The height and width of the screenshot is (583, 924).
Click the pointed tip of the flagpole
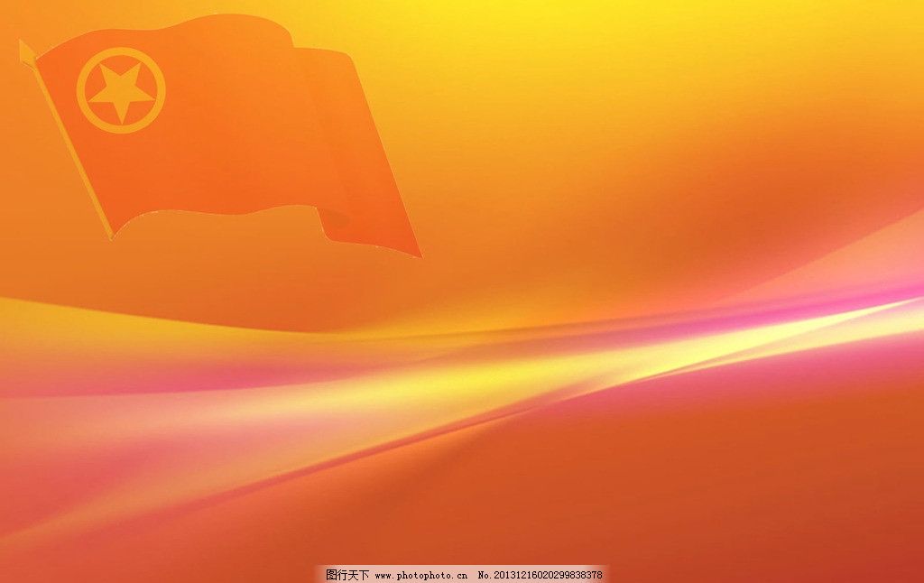pos(23,43)
